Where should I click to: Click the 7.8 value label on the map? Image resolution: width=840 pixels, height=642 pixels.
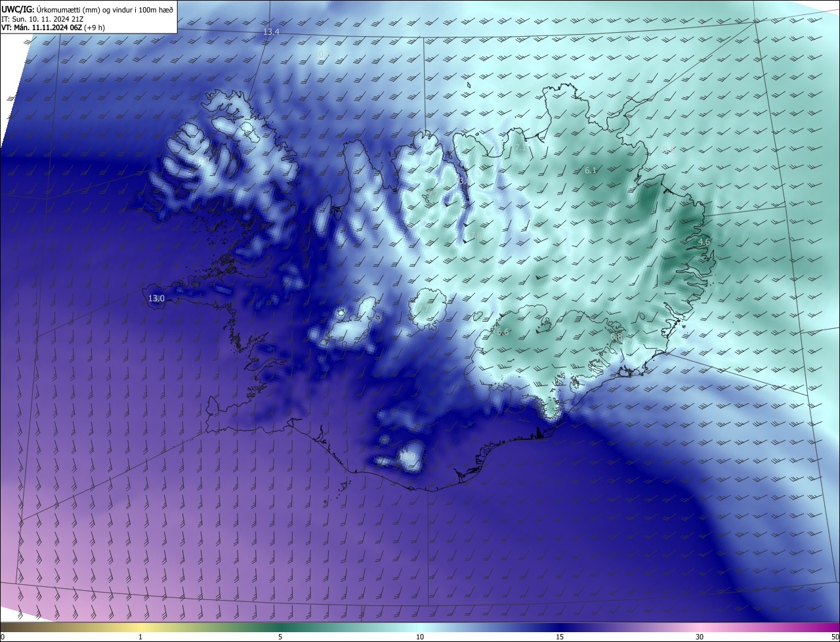point(476,236)
